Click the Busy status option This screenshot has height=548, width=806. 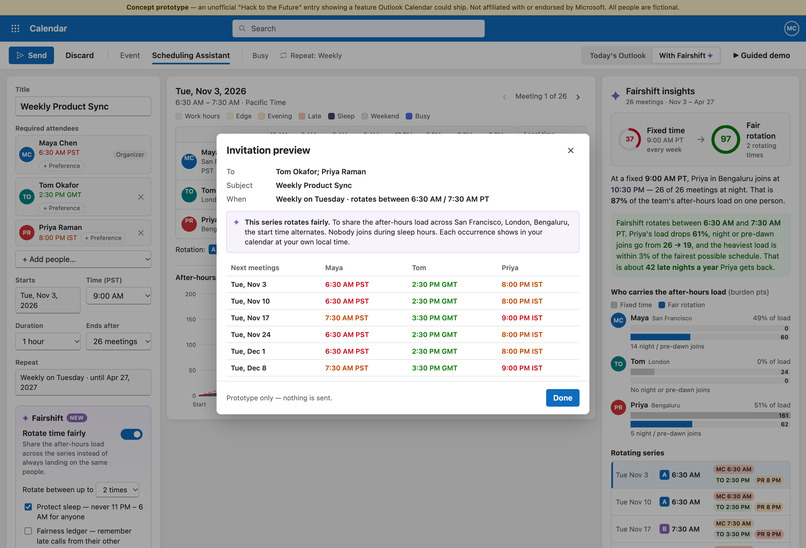pyautogui.click(x=260, y=56)
